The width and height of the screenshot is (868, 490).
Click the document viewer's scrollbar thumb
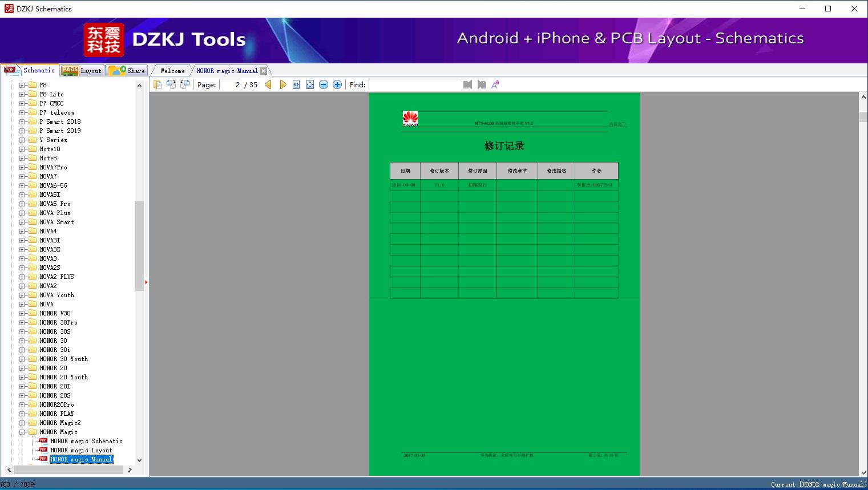pos(863,117)
